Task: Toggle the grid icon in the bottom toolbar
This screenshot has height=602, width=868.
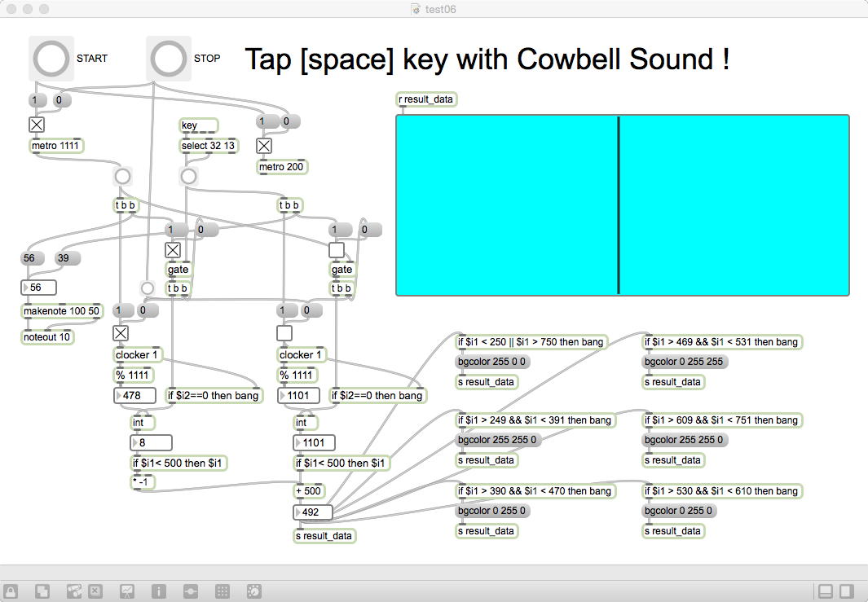Action: click(x=223, y=591)
